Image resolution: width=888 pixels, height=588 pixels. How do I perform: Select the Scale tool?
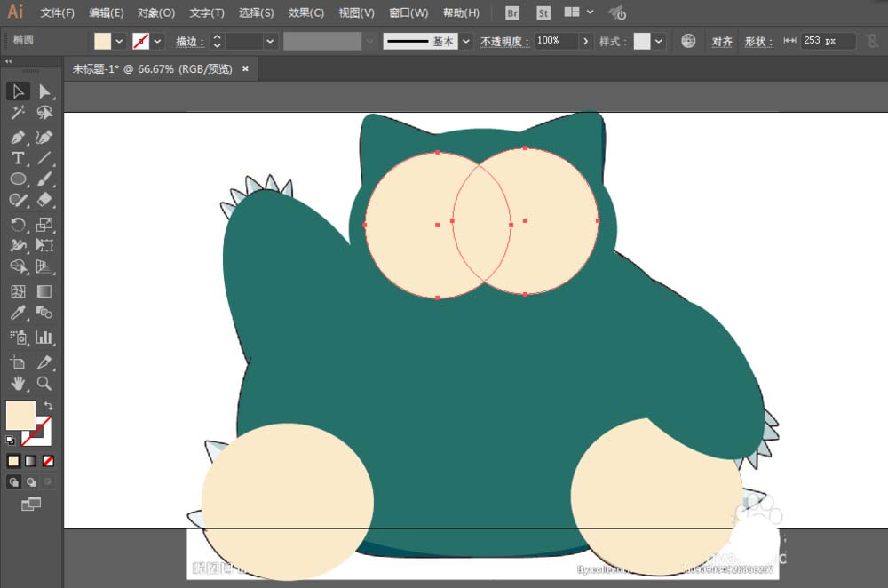coord(44,225)
